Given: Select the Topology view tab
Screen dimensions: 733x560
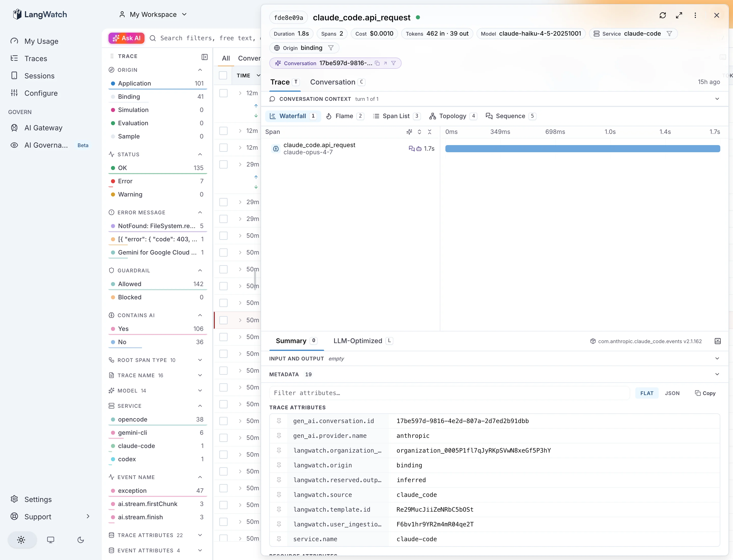Looking at the screenshot, I should pyautogui.click(x=453, y=116).
